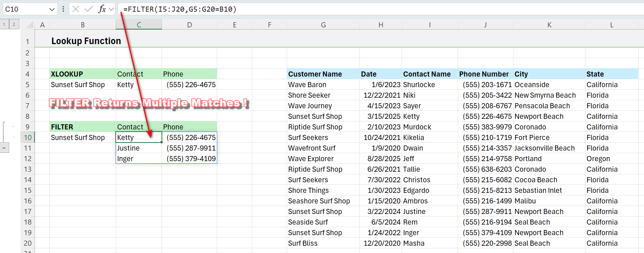Collapse the row group with minus button

point(4,148)
